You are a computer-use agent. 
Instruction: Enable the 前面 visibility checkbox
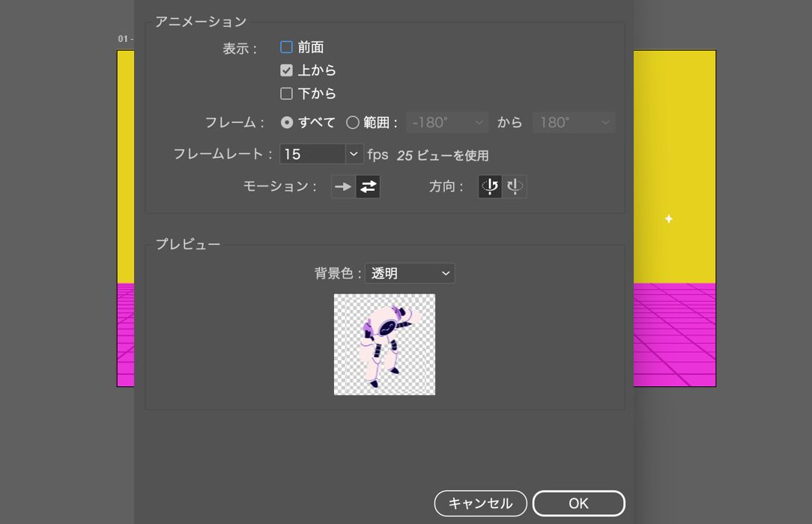click(x=286, y=46)
